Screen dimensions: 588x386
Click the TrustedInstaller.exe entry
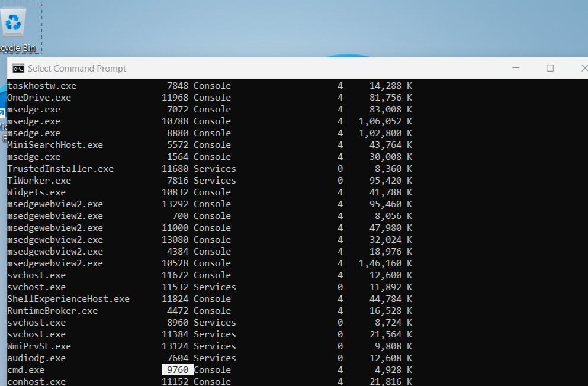pos(60,169)
